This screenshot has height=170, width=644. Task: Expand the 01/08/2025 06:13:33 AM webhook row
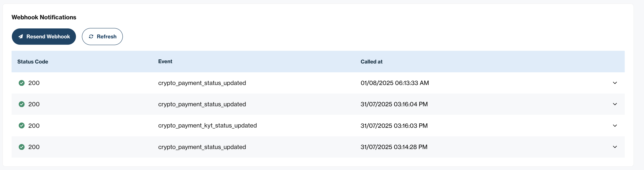[x=615, y=83]
